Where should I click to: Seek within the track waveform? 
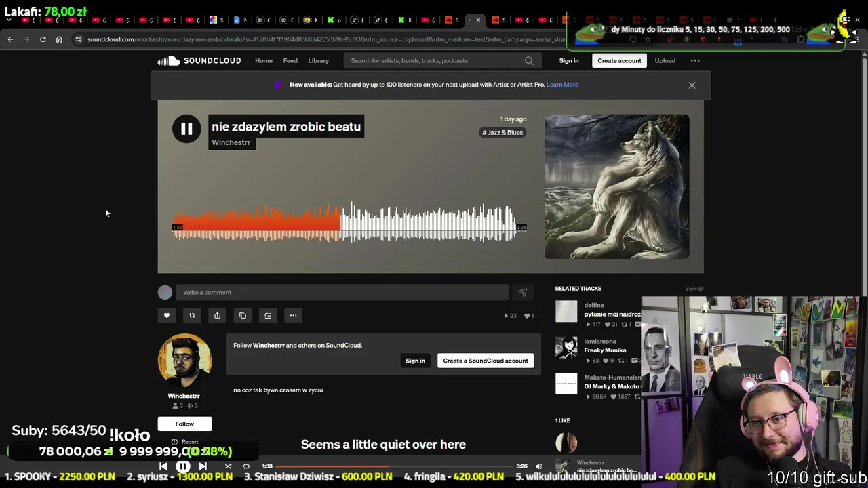(x=344, y=222)
